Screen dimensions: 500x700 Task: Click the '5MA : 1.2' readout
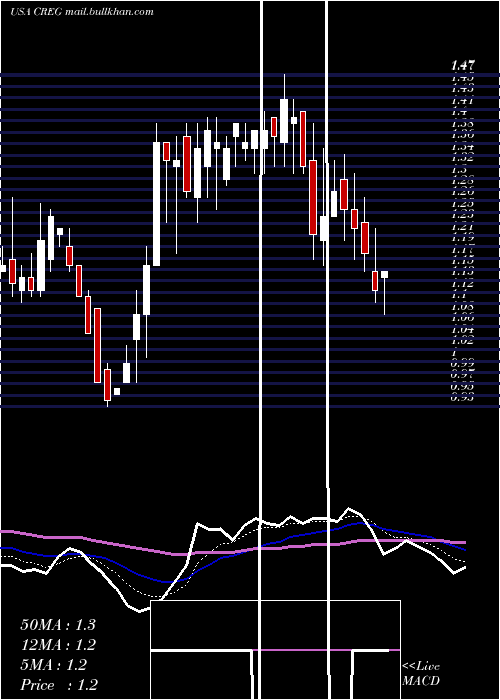54,665
